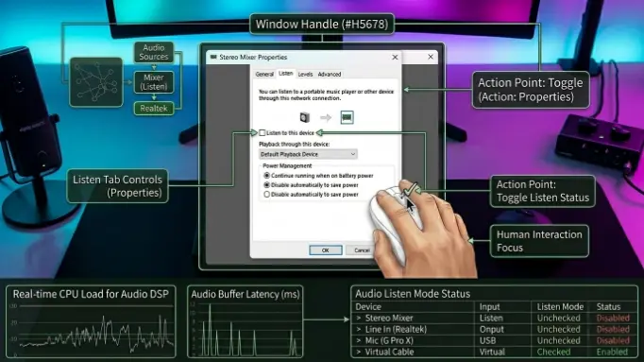Close the Stereo Mixer Properties dialog

click(x=395, y=57)
